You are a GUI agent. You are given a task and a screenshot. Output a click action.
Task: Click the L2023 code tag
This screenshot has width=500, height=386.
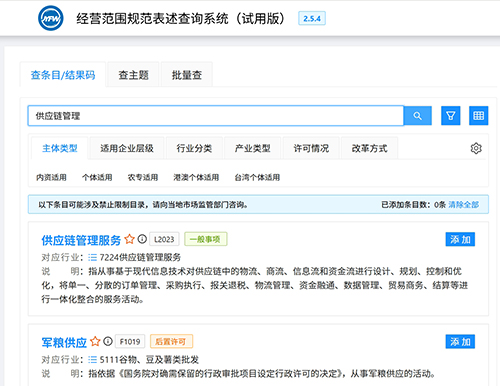(164, 239)
